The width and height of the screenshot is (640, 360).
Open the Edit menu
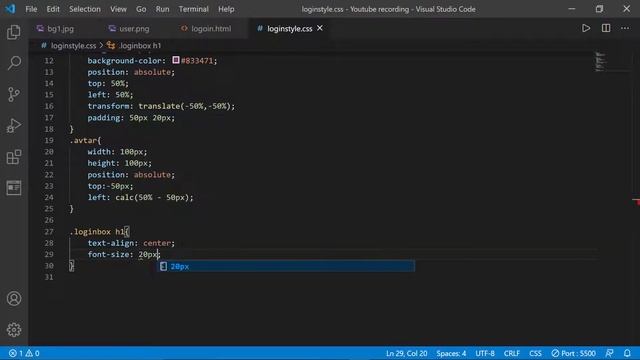tap(53, 9)
